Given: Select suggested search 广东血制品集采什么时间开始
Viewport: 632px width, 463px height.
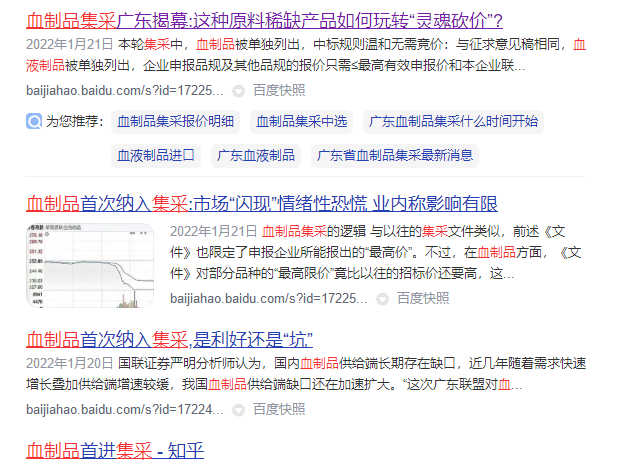Looking at the screenshot, I should (453, 121).
